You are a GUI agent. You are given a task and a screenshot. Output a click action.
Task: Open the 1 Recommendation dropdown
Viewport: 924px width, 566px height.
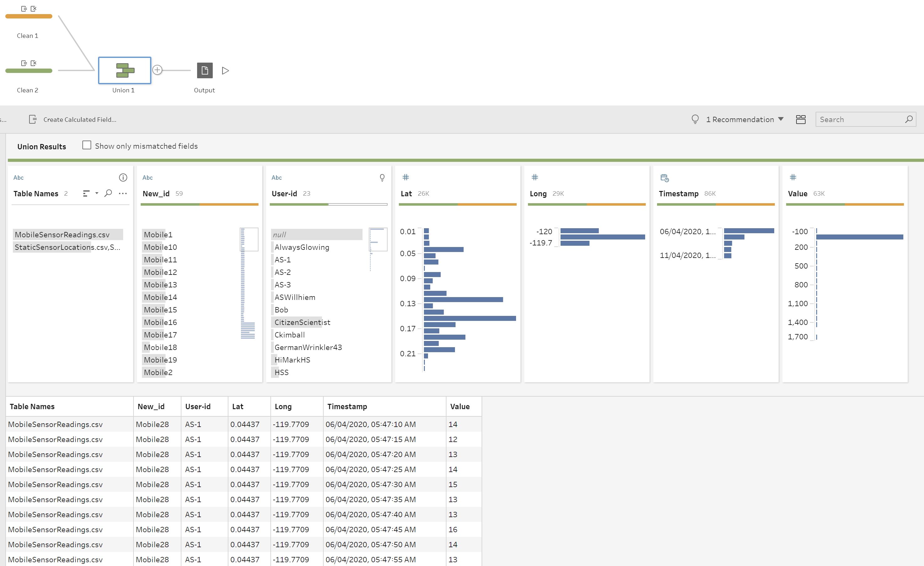(745, 120)
